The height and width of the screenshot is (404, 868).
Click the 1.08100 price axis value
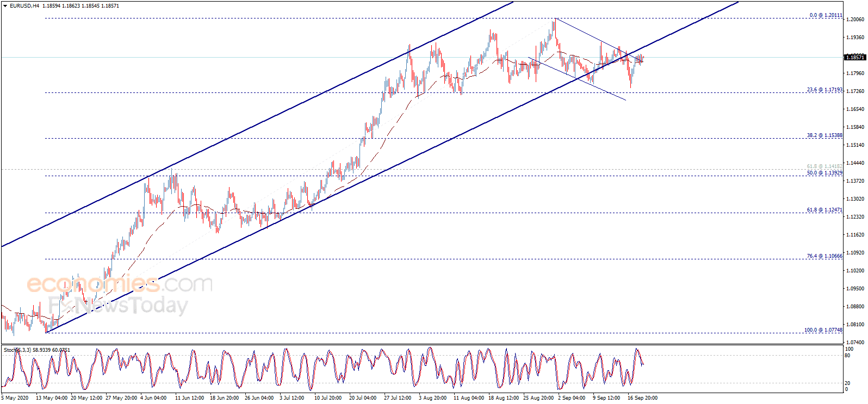point(855,325)
